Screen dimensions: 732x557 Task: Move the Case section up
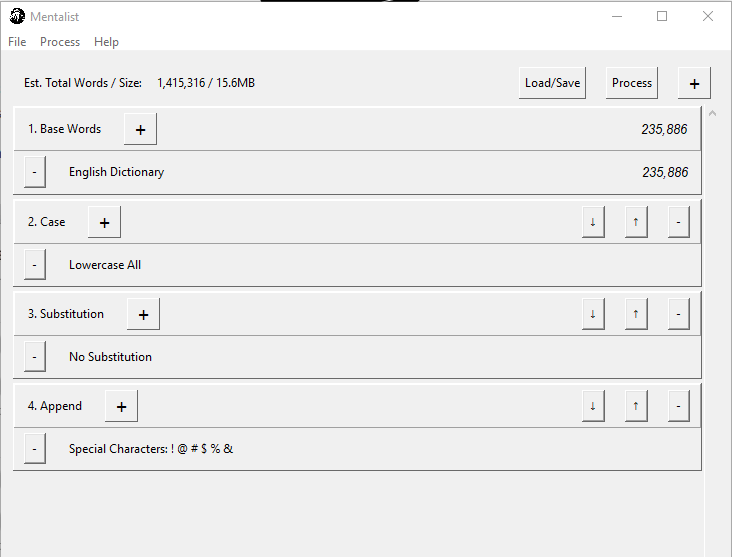tap(635, 222)
